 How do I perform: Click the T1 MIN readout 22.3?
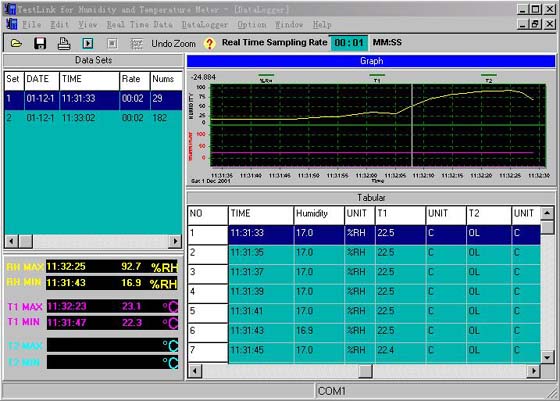[x=112, y=323]
